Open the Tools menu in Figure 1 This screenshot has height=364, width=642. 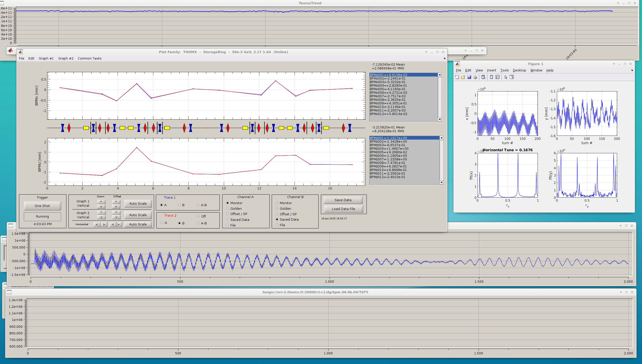(x=504, y=70)
